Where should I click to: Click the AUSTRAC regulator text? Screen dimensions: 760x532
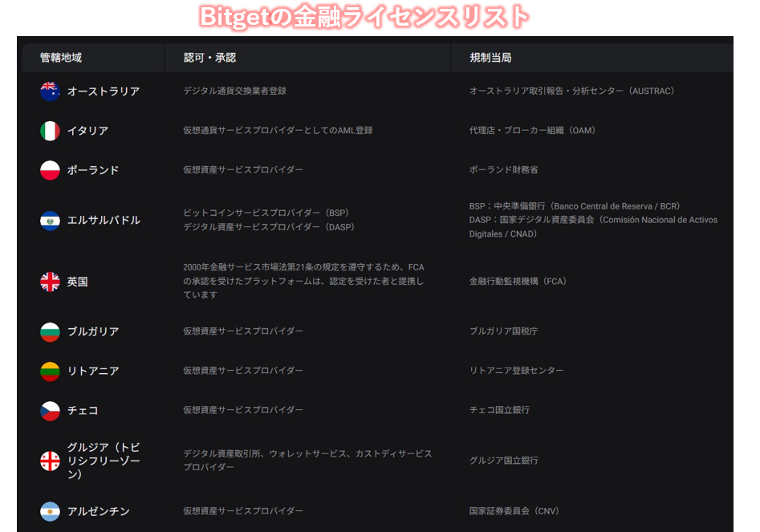pos(571,91)
